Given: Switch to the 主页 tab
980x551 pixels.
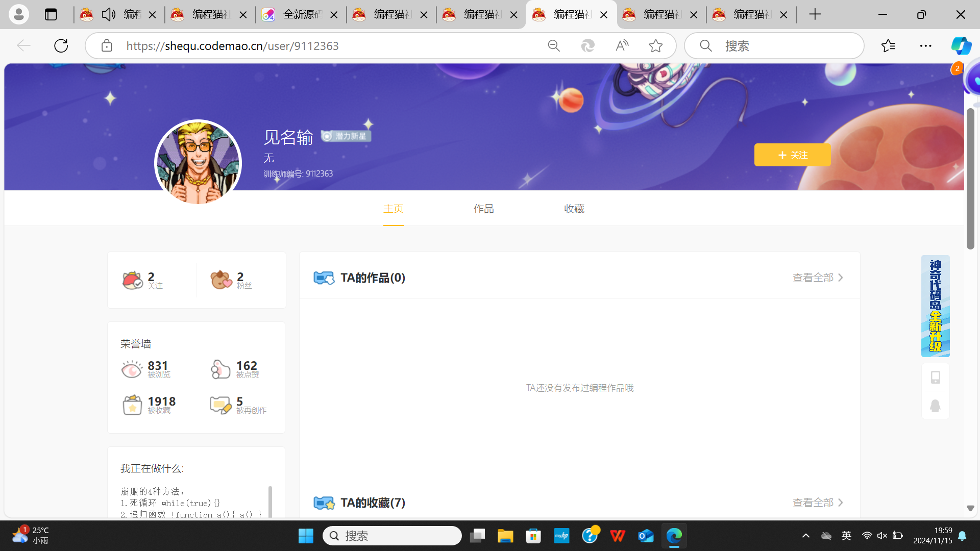Looking at the screenshot, I should (394, 209).
